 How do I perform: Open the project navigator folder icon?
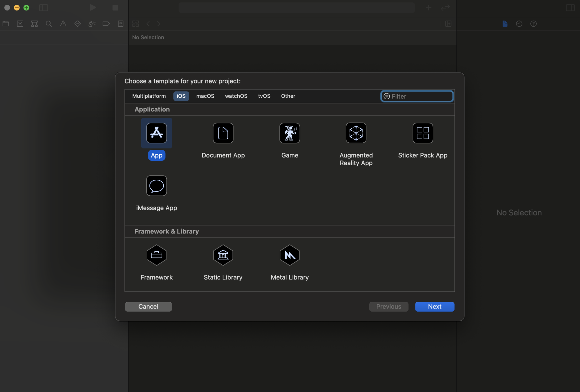tap(6, 24)
